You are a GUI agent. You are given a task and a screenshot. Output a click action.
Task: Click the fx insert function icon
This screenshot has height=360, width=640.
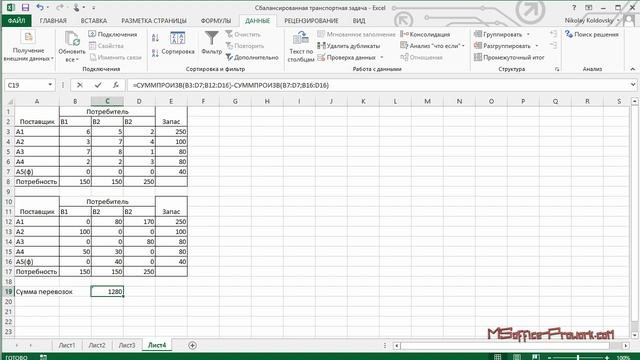[x=116, y=85]
